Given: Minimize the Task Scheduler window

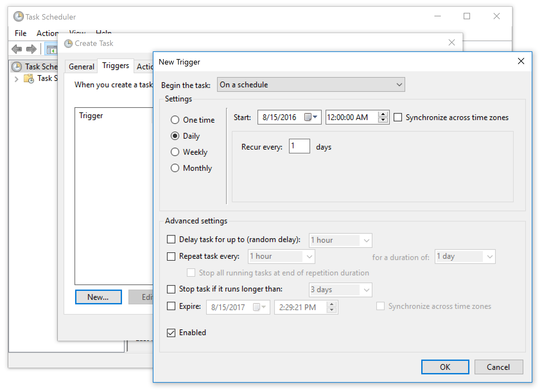Looking at the screenshot, I should coord(437,16).
